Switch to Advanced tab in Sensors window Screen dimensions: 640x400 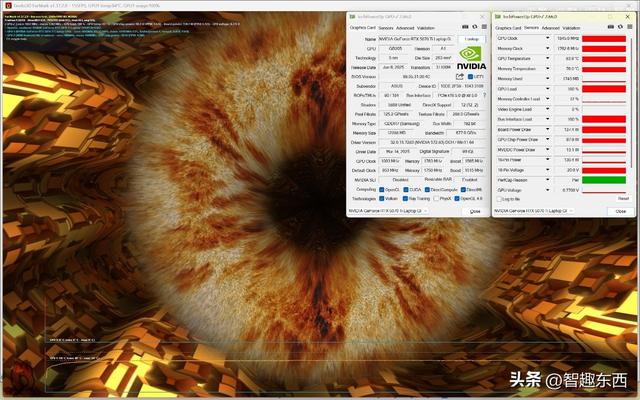coord(551,28)
